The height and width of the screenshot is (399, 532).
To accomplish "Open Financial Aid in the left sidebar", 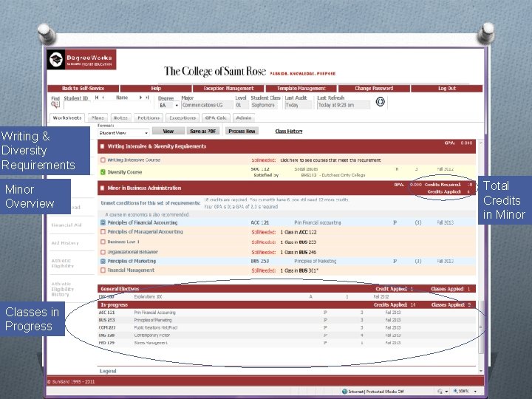I will click(66, 225).
